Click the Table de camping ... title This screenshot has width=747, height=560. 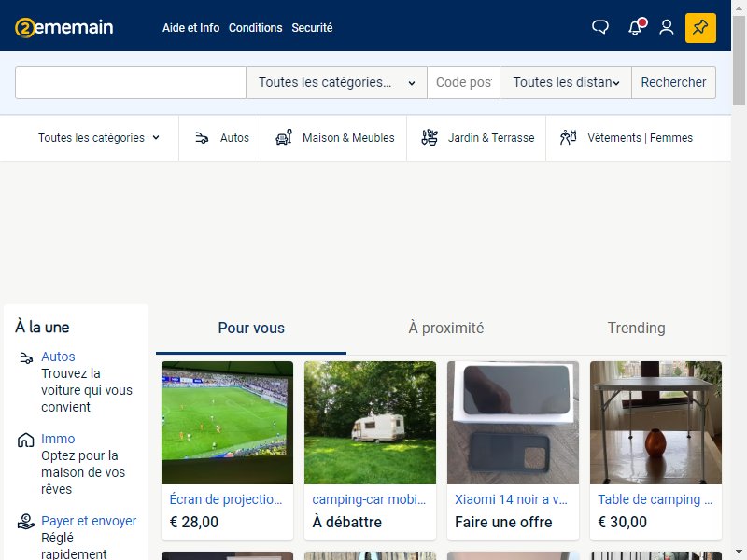coord(655,499)
